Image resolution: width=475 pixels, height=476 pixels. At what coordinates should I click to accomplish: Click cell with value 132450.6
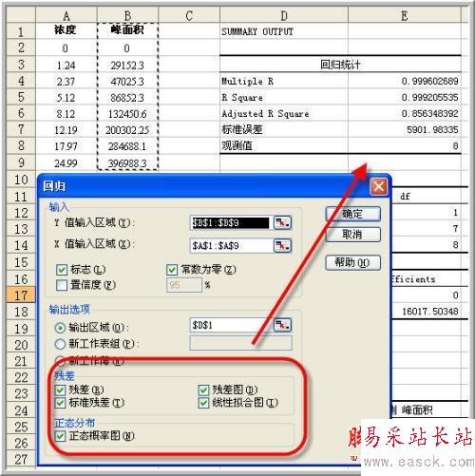click(x=127, y=114)
